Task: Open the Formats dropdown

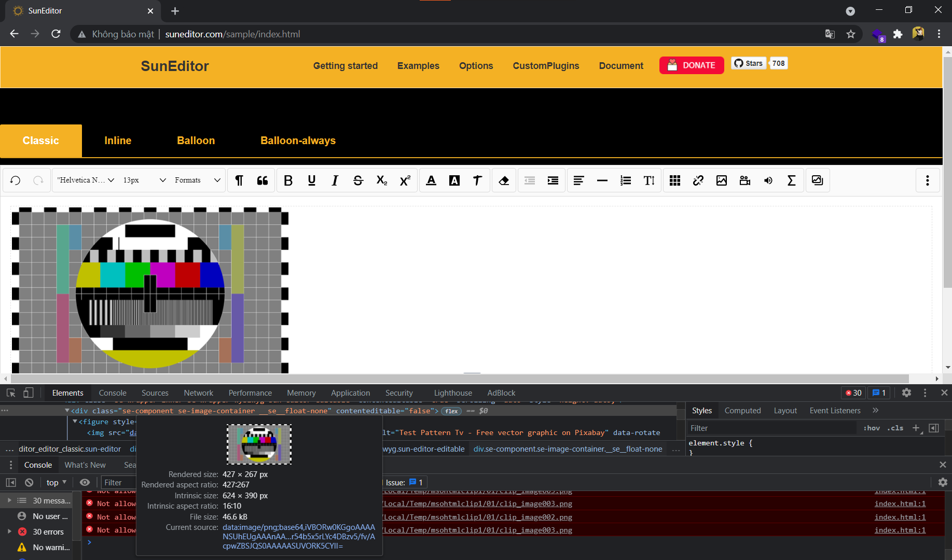Action: coord(197,180)
